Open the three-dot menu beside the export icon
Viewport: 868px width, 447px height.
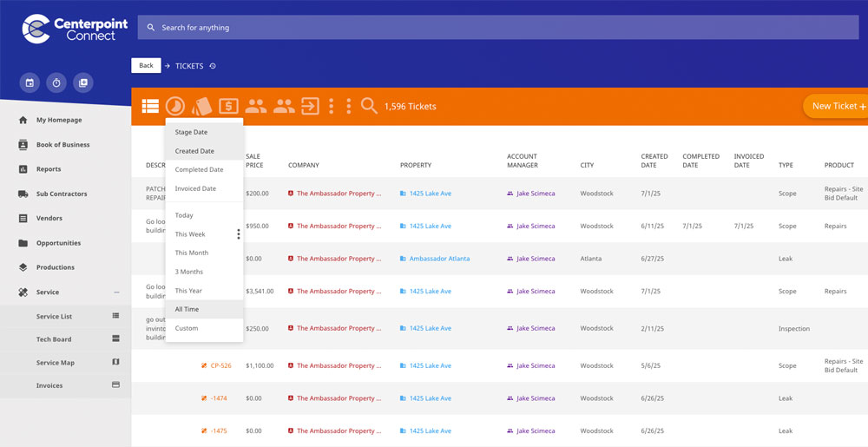point(331,106)
